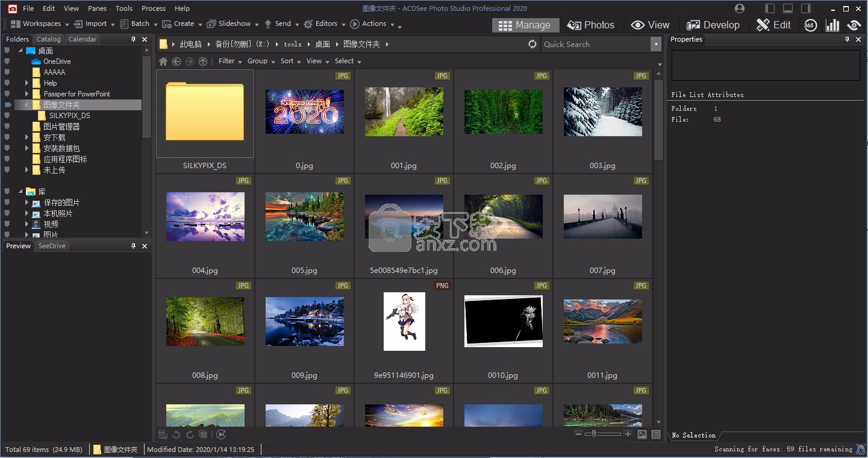This screenshot has height=458, width=868.
Task: Click the Quick Search field
Action: coord(596,44)
